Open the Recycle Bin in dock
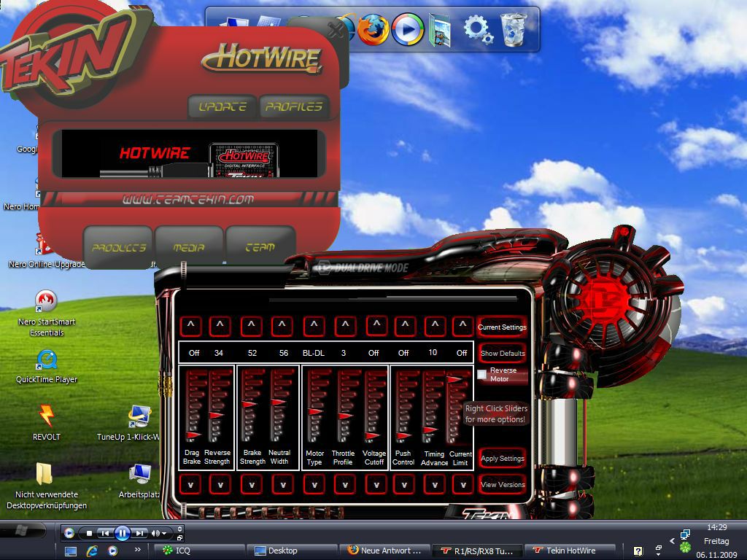The height and width of the screenshot is (560, 747). coord(514,29)
